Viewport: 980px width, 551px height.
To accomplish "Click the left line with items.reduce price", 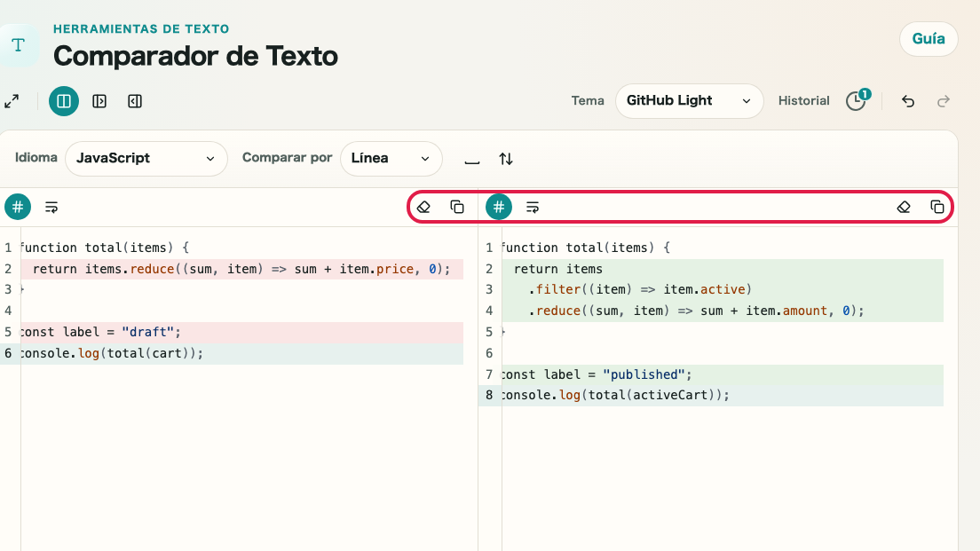I will [241, 269].
